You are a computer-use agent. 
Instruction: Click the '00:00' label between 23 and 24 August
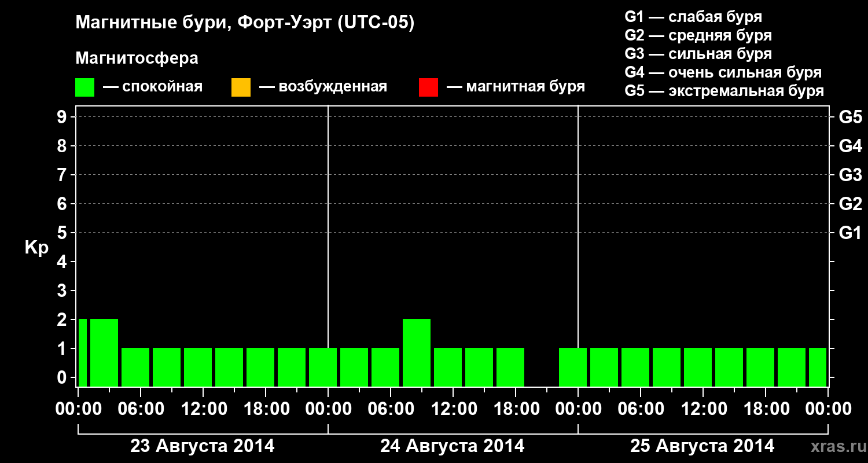pos(328,409)
